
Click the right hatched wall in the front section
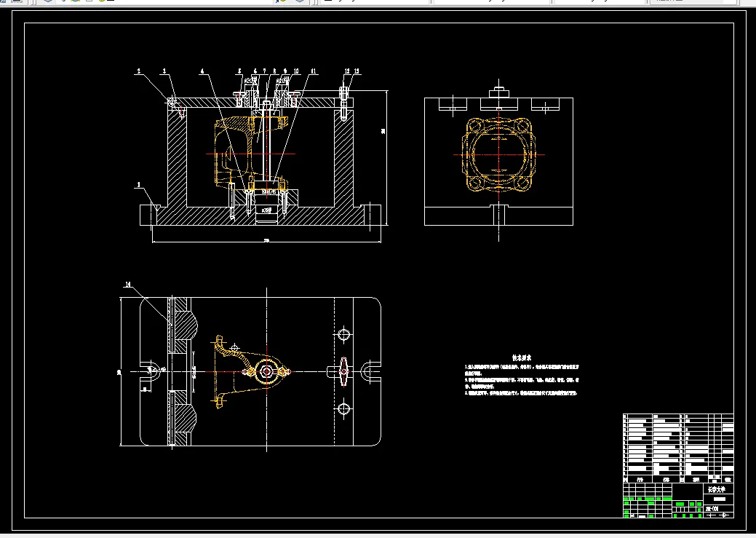343,158
